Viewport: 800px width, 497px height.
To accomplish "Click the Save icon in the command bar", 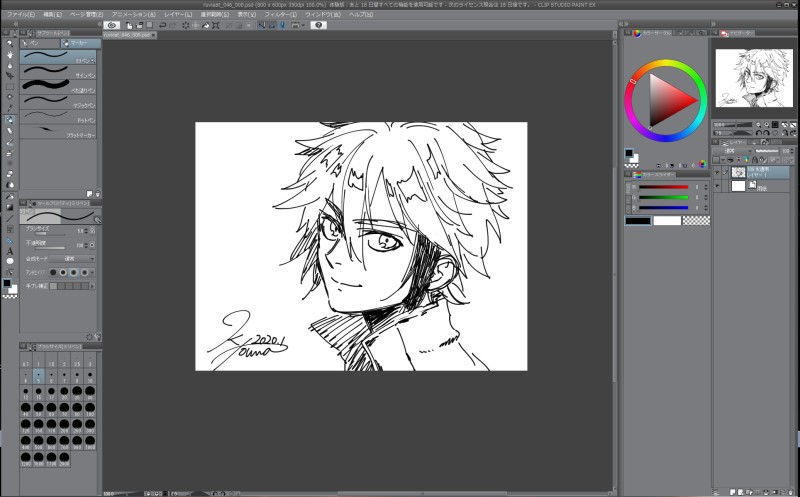I will coord(149,25).
